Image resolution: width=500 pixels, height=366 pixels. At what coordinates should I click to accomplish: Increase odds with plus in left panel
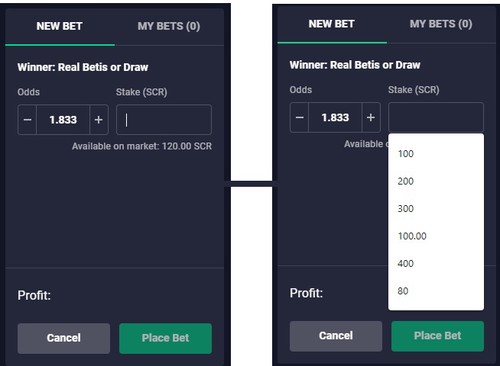pyautogui.click(x=99, y=120)
